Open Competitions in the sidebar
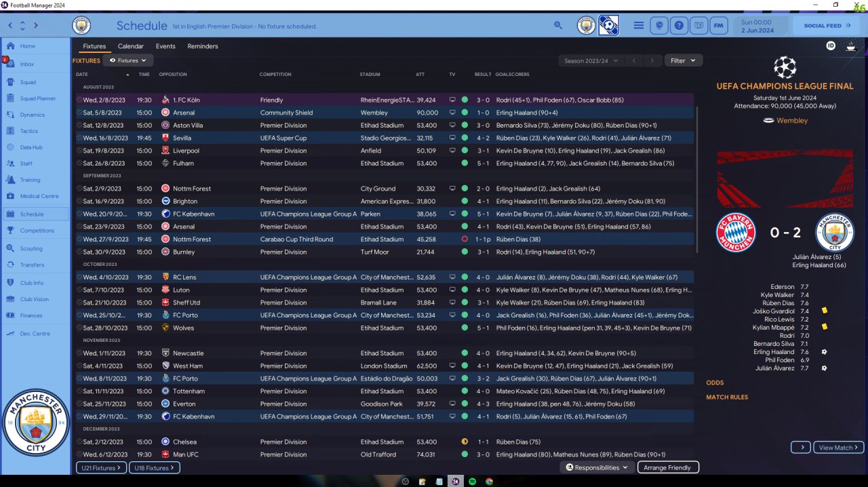This screenshot has width=868, height=487. [x=35, y=231]
